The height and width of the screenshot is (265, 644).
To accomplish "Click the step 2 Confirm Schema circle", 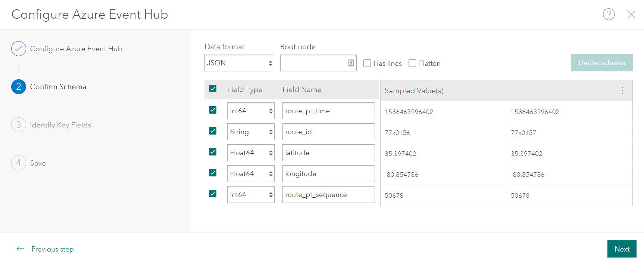I will coord(19,87).
